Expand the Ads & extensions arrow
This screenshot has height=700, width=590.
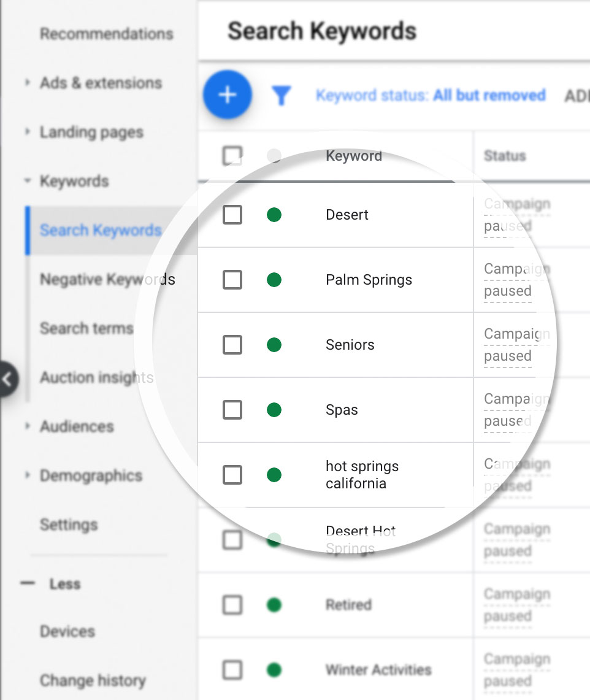pos(28,83)
